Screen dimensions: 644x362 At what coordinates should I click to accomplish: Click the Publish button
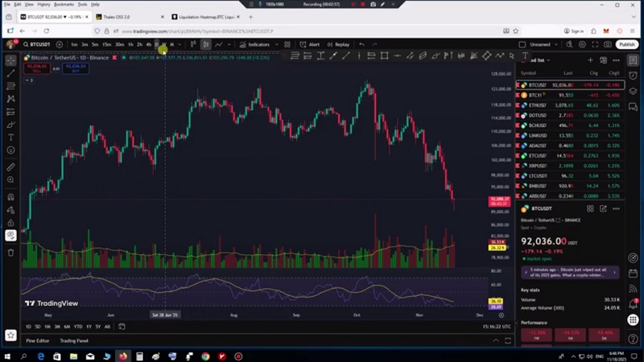click(627, 44)
